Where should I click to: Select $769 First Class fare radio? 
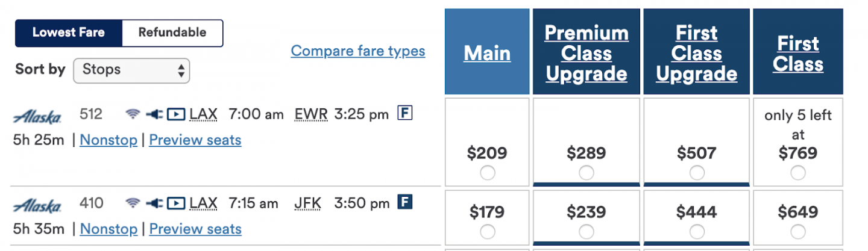click(x=798, y=173)
